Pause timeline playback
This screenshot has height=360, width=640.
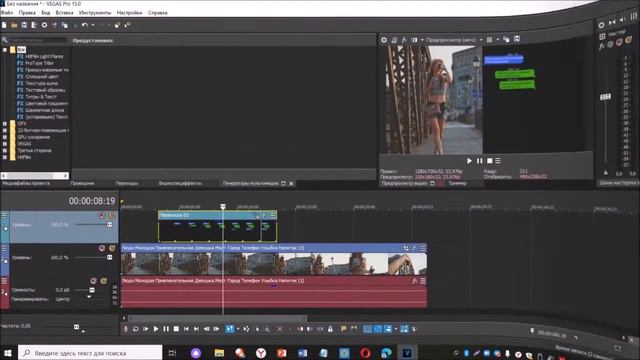tap(166, 329)
